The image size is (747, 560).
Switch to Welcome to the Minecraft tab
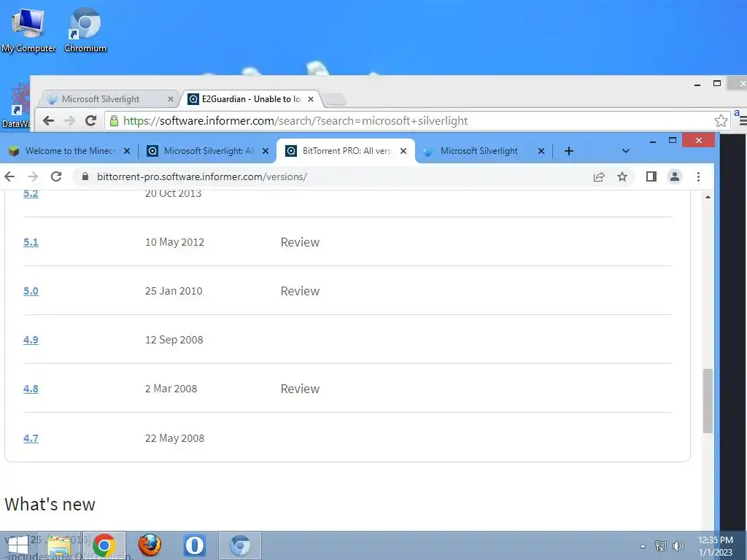tap(70, 151)
